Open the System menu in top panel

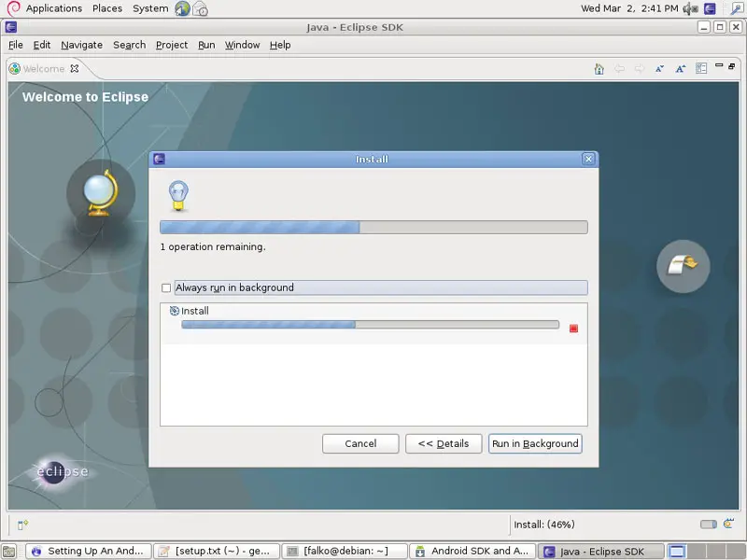tap(150, 8)
